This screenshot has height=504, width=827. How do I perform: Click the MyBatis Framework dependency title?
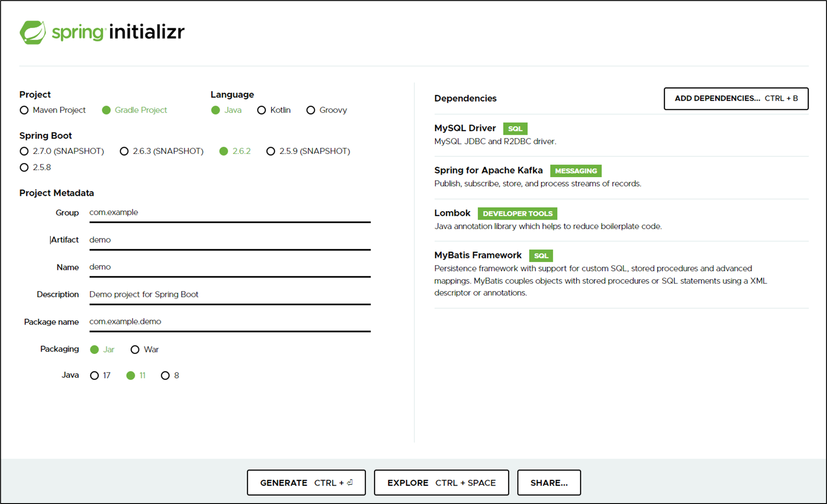478,255
